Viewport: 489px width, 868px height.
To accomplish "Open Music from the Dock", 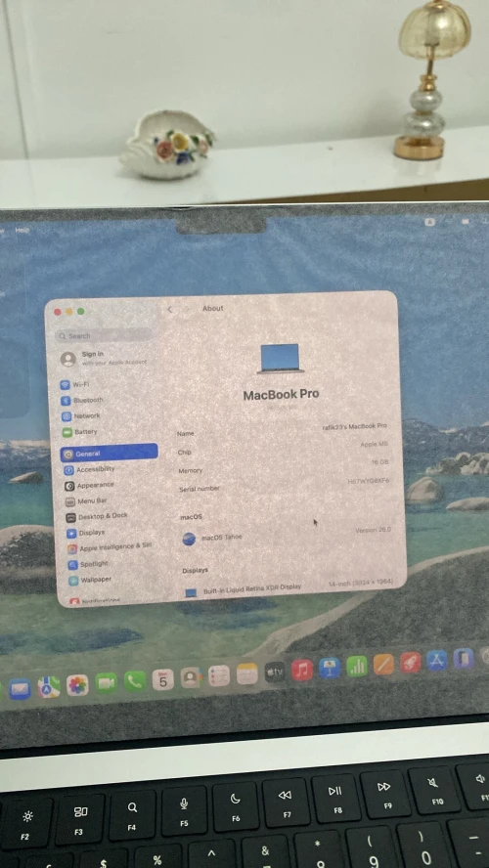I will click(x=302, y=670).
